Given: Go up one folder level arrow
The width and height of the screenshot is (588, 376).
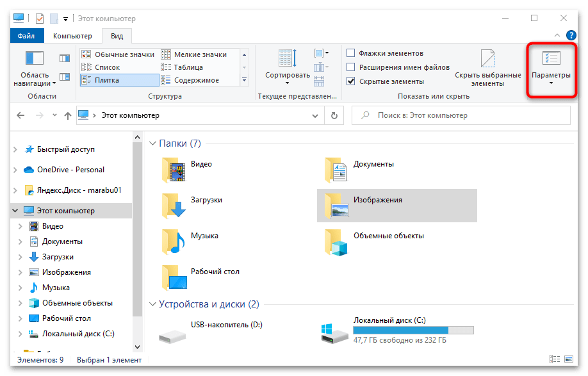Looking at the screenshot, I should (x=68, y=116).
